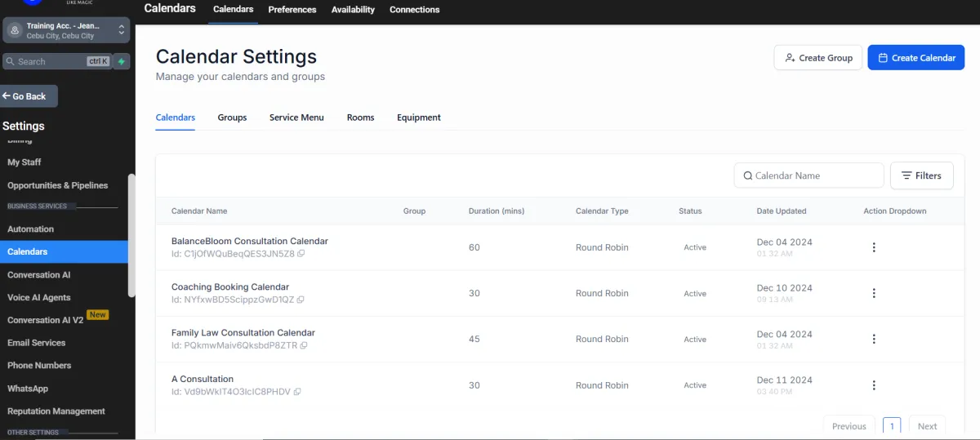Select the Calendars sub-tab under Calendar Settings
980x440 pixels.
tap(176, 118)
